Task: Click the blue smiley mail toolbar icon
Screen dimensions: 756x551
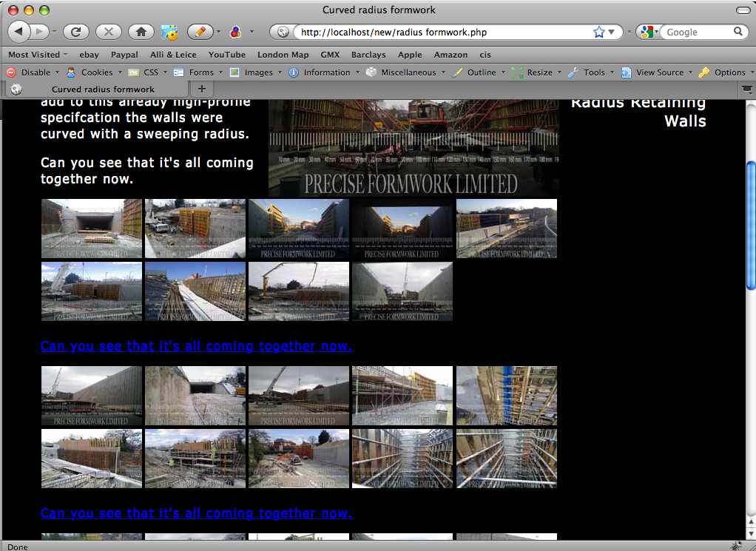Action: (x=169, y=32)
